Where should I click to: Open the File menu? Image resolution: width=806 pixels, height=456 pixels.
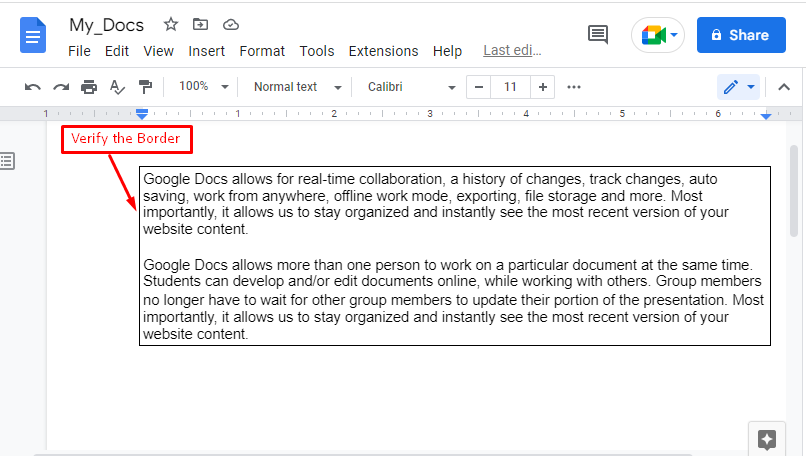pos(79,51)
